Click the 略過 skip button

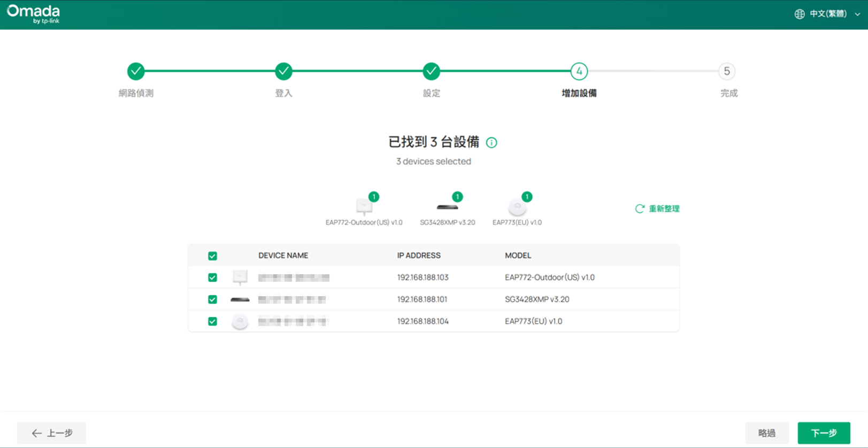[767, 433]
